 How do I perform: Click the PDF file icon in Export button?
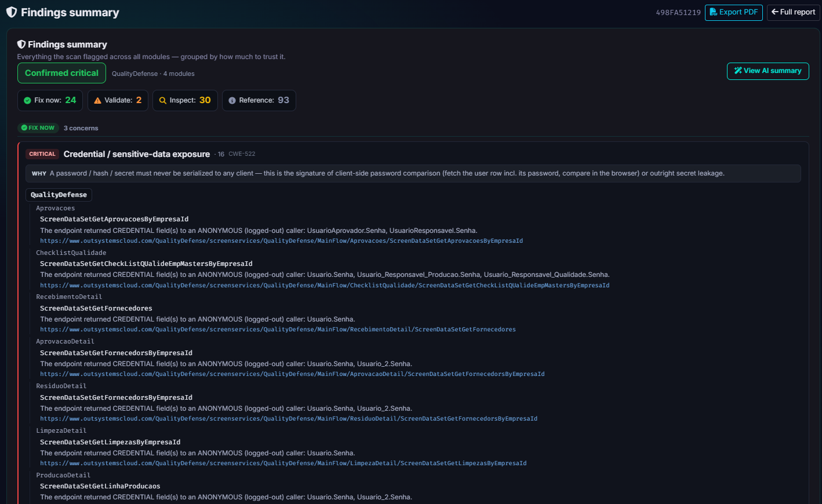click(714, 12)
